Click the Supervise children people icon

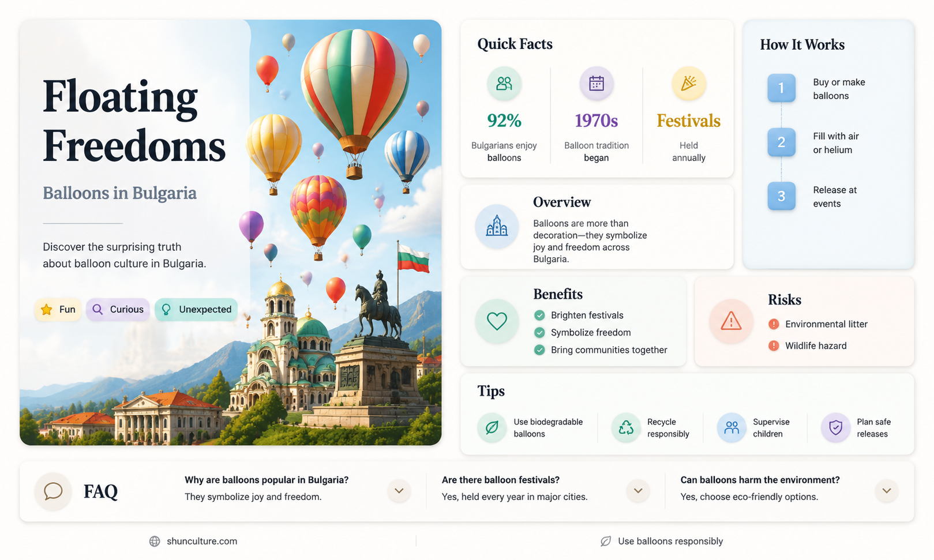point(732,427)
